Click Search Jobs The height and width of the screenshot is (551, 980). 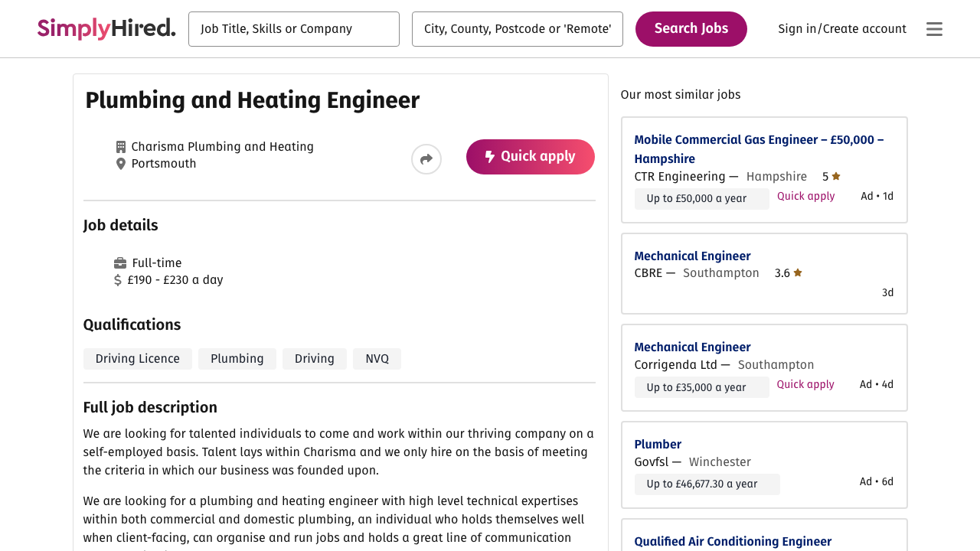click(691, 28)
